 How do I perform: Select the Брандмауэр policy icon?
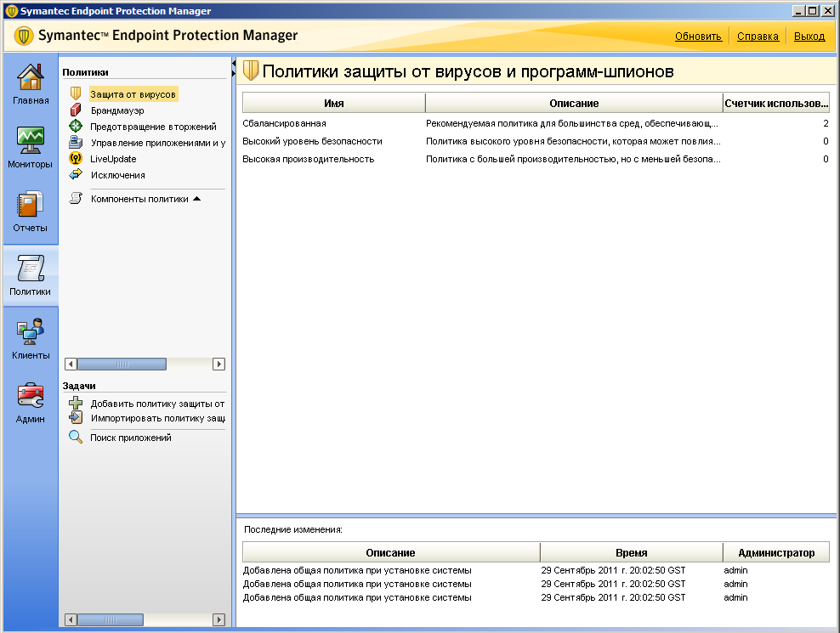point(75,110)
